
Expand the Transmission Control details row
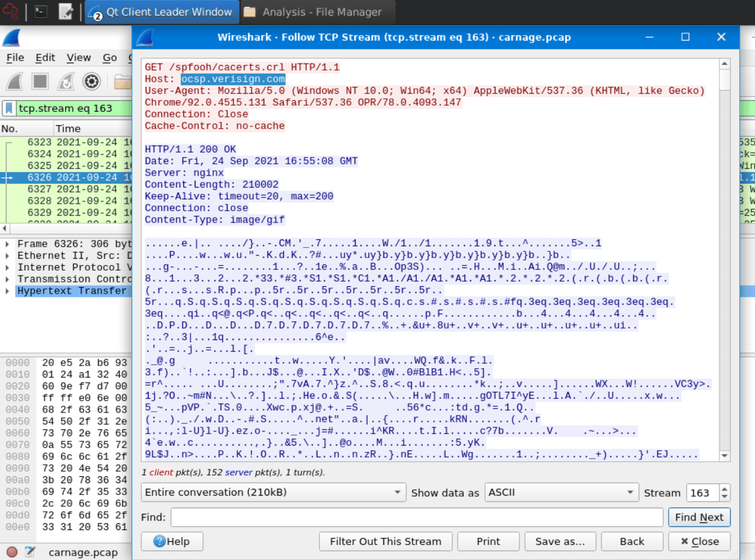click(7, 279)
